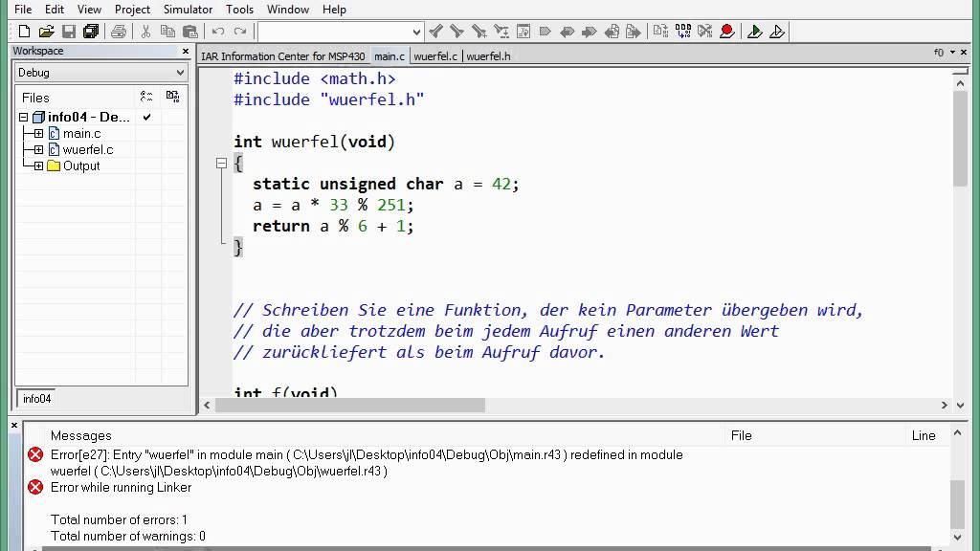Open the quick search combo box
980x551 pixels.
(x=342, y=32)
